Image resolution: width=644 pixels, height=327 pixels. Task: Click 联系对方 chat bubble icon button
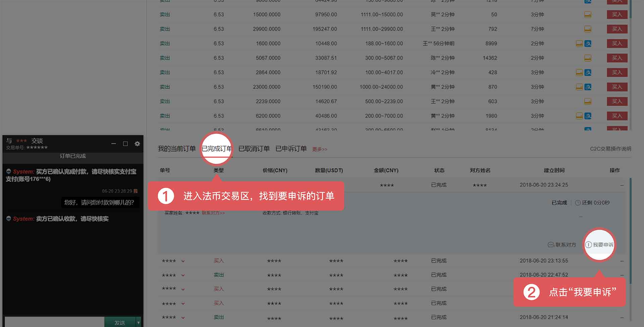point(562,245)
